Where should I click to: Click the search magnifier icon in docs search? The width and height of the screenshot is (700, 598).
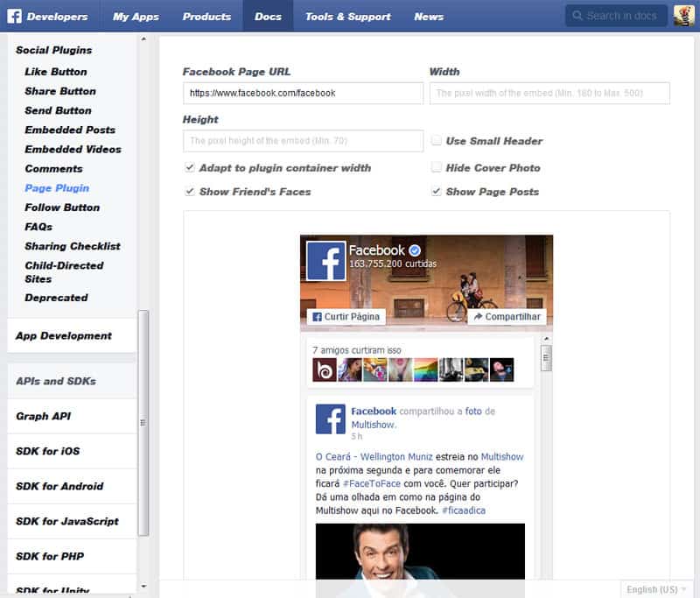point(578,16)
